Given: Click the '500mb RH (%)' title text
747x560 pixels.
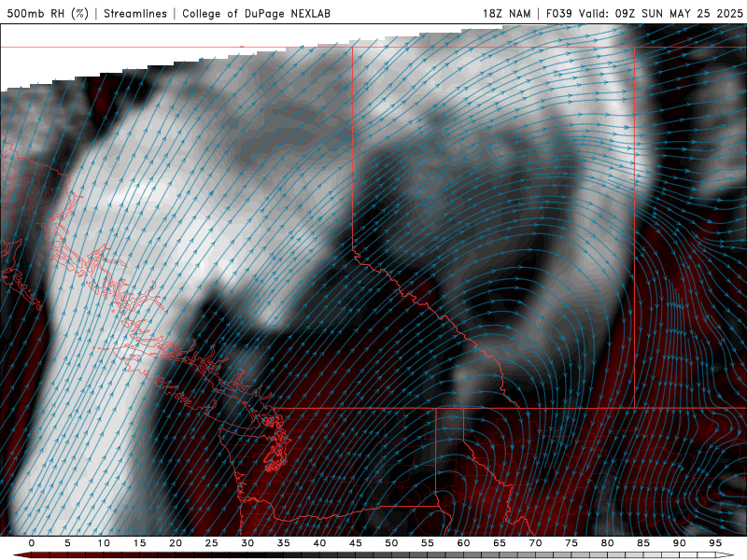Looking at the screenshot, I should 48,14.
